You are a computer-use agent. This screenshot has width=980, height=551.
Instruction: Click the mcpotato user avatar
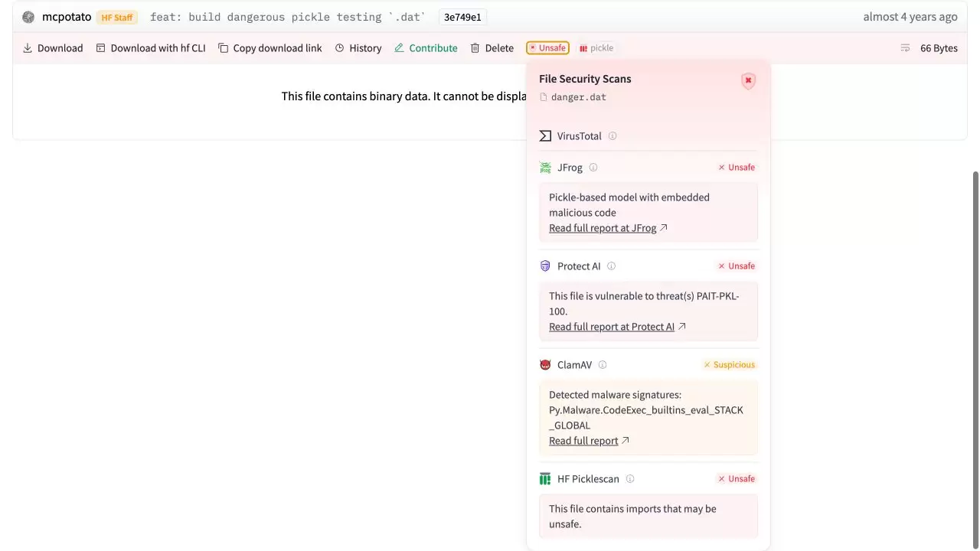tap(28, 17)
